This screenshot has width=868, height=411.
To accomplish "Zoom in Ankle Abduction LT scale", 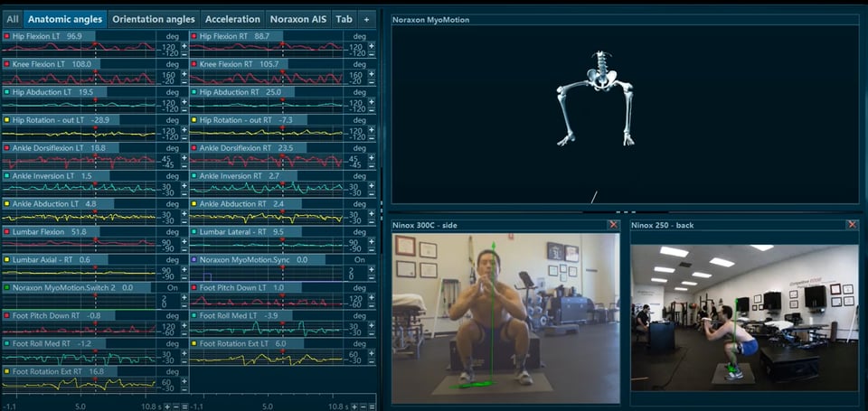I will tap(184, 213).
